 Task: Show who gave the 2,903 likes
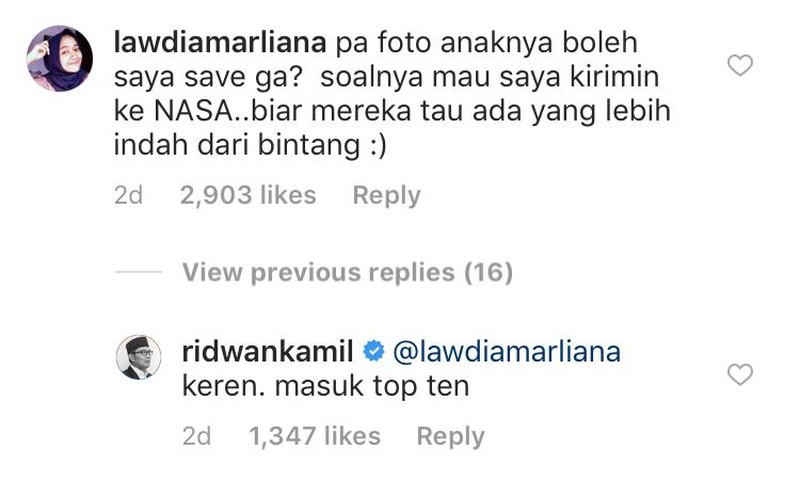[x=248, y=195]
